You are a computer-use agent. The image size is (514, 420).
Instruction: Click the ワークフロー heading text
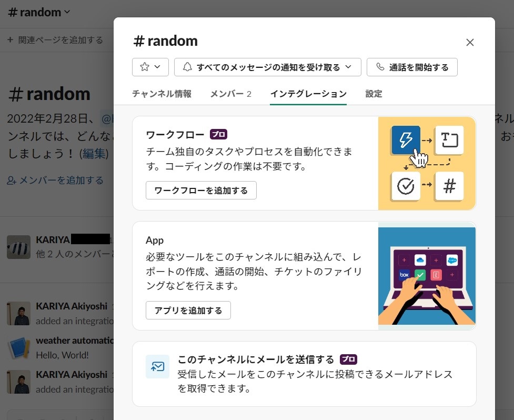pyautogui.click(x=175, y=134)
